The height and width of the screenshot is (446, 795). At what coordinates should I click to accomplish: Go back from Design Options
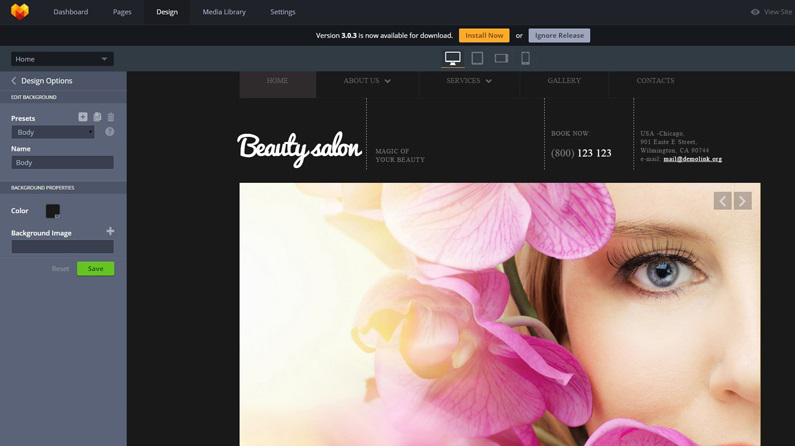(14, 81)
